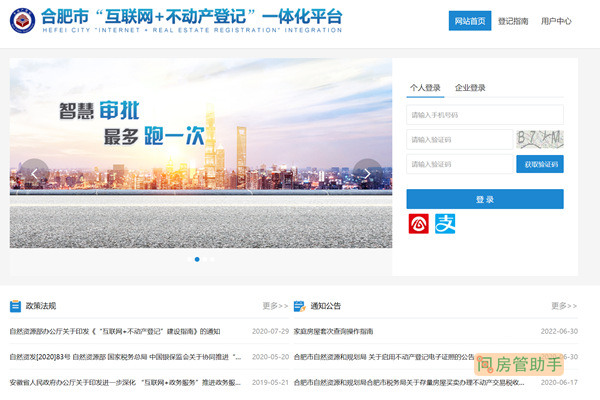Click the 政策法规 section icon
Screen dimensions: 600x400
(x=15, y=306)
